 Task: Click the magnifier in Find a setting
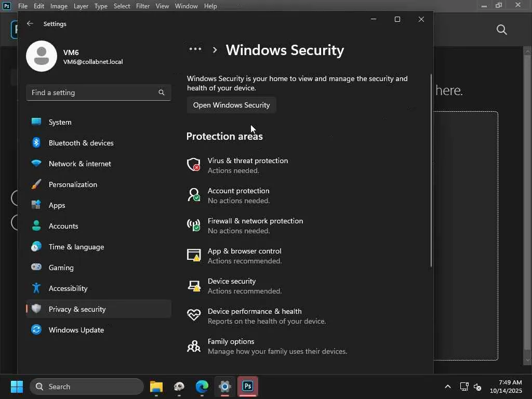coord(162,92)
